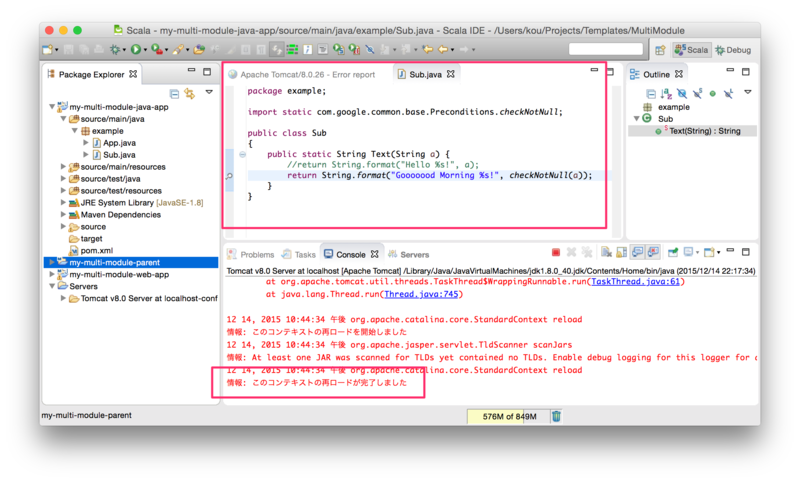Open the New wizard toolbar icon

click(x=47, y=49)
